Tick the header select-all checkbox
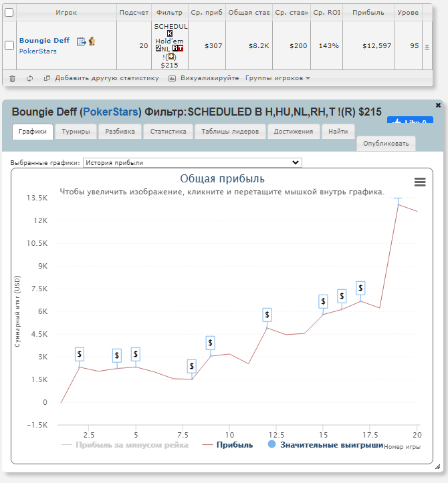The width and height of the screenshot is (448, 483). point(9,12)
